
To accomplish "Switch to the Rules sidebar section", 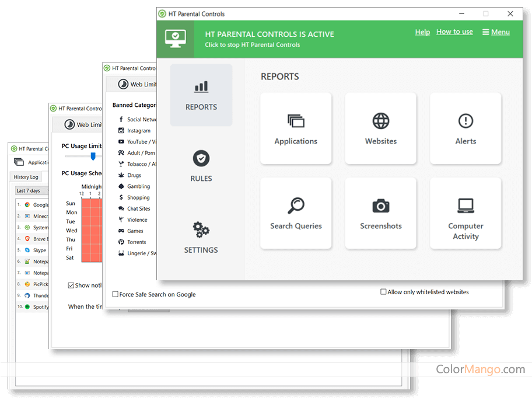I will point(201,166).
